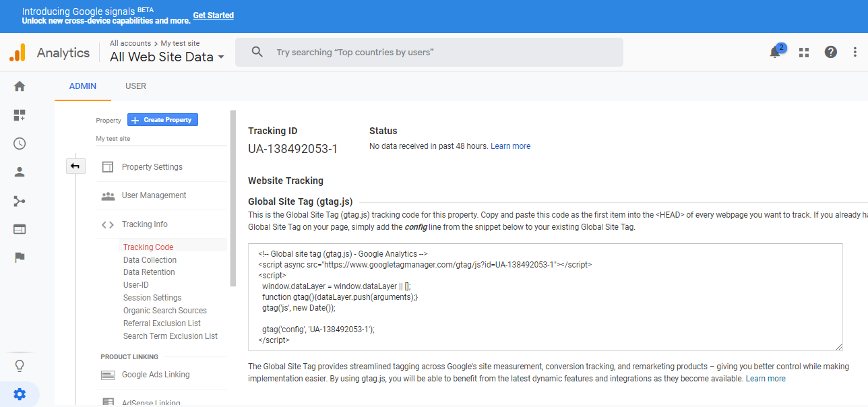
Task: Open the All Web Site Data dropdown
Action: [x=167, y=57]
